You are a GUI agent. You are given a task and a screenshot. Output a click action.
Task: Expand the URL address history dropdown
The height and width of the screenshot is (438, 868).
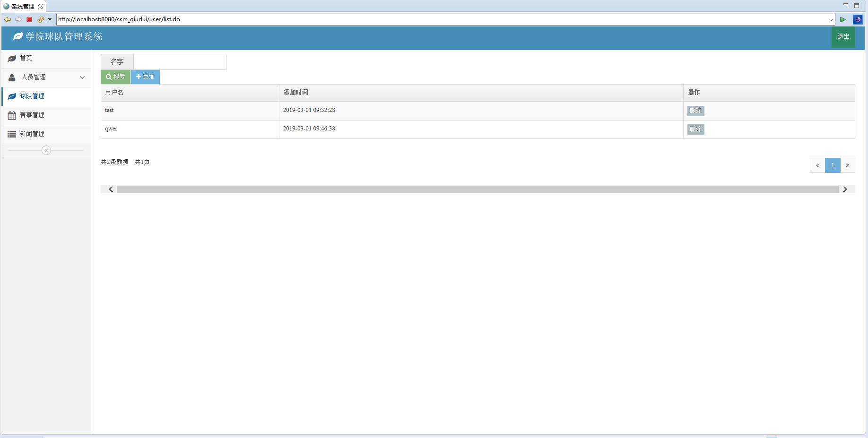click(831, 19)
